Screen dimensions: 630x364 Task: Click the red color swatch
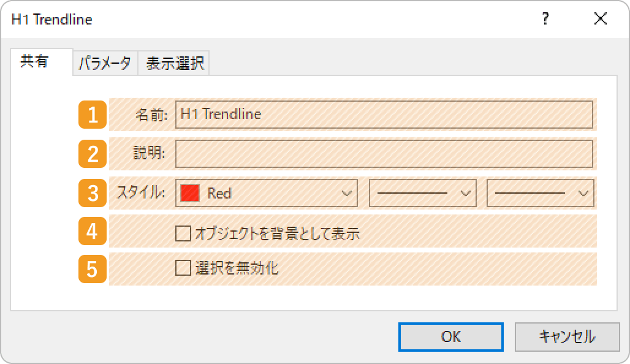[x=190, y=193]
